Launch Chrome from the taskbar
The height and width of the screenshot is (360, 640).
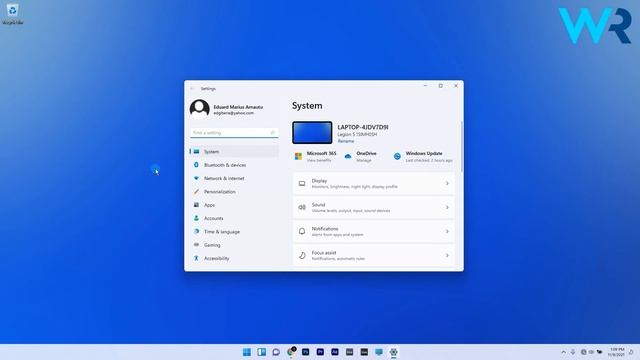(x=291, y=352)
